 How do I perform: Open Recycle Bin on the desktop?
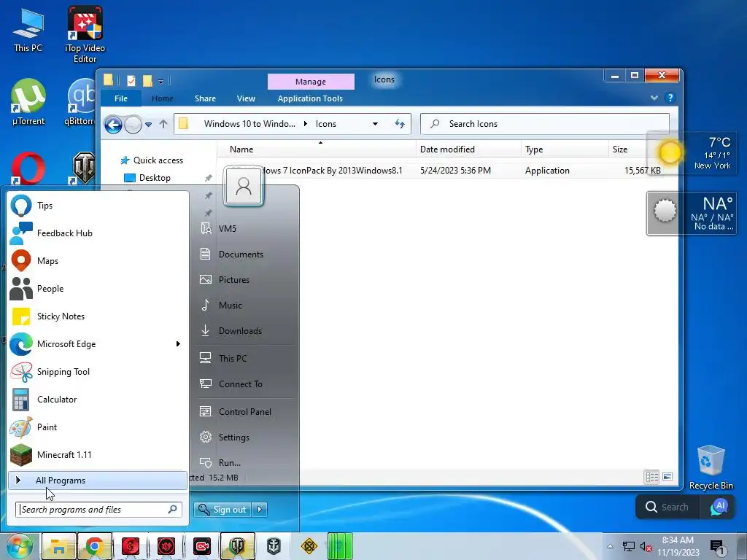tap(711, 467)
